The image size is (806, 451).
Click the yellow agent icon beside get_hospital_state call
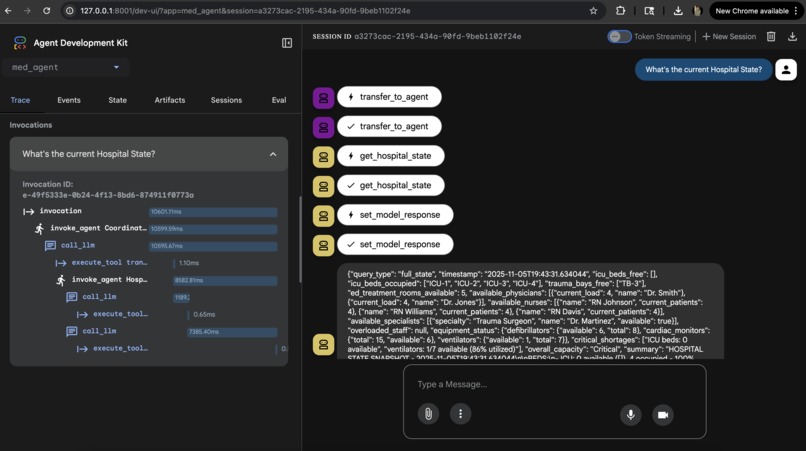323,156
